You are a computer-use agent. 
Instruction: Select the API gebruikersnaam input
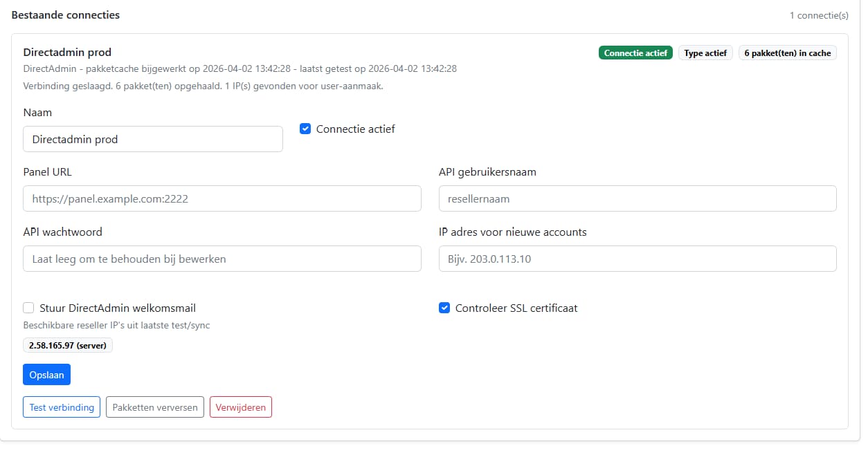click(638, 198)
